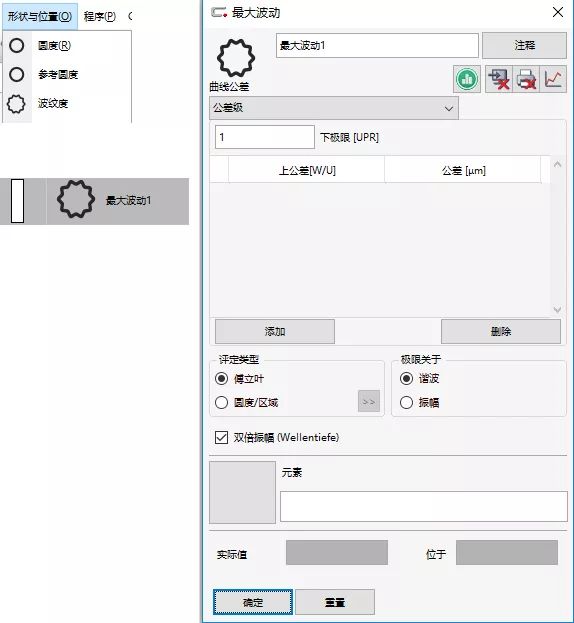Click the 确定 button
This screenshot has height=623, width=574.
tap(253, 602)
